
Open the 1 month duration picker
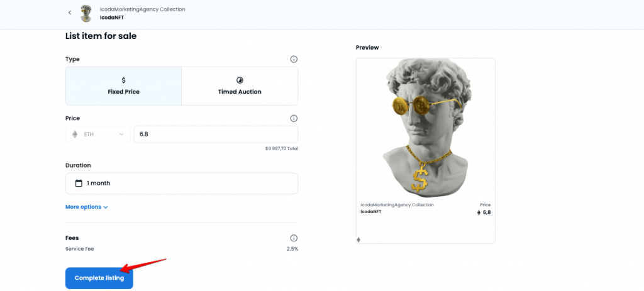(x=182, y=183)
